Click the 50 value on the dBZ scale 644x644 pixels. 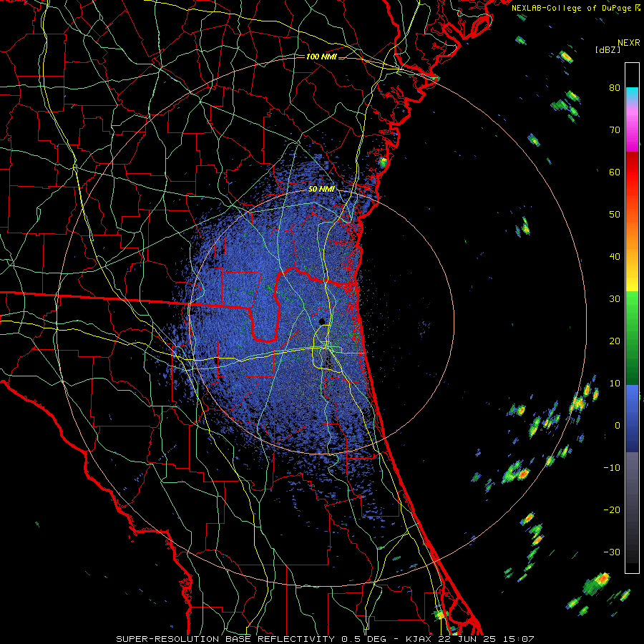[615, 215]
